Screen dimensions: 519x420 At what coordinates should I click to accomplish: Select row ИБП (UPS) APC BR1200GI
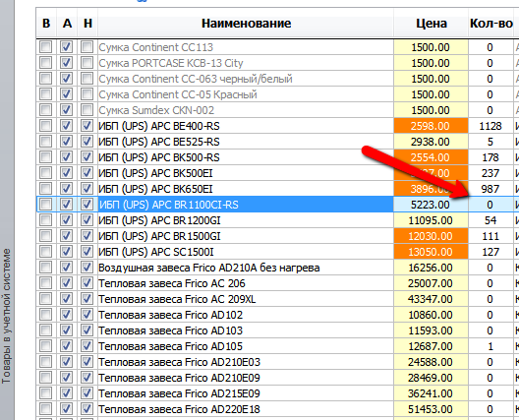246,220
